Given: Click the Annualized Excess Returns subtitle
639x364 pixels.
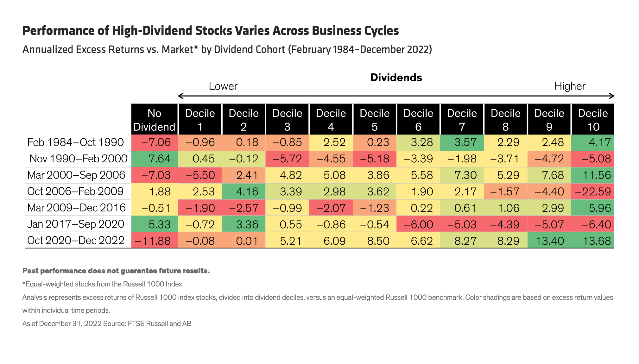Looking at the screenshot, I should coord(227,49).
